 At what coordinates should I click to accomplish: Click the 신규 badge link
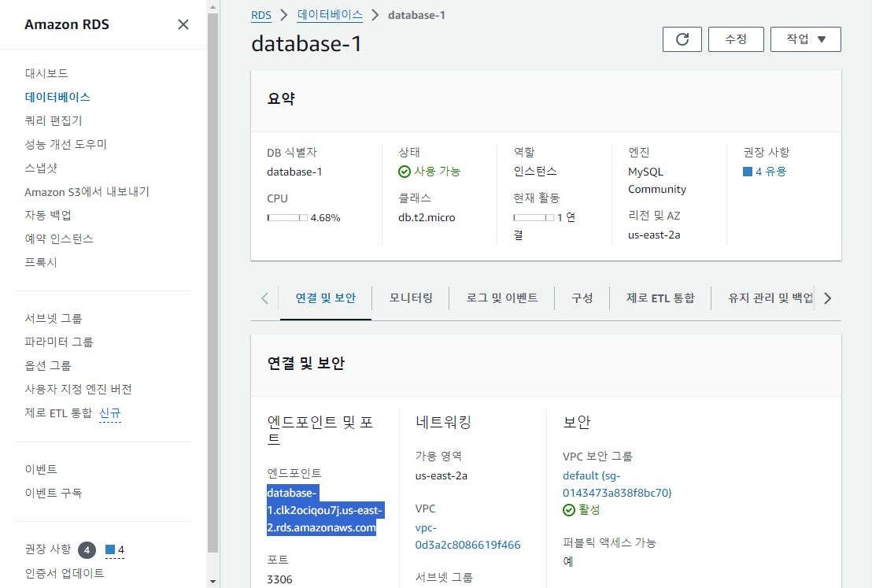[109, 413]
